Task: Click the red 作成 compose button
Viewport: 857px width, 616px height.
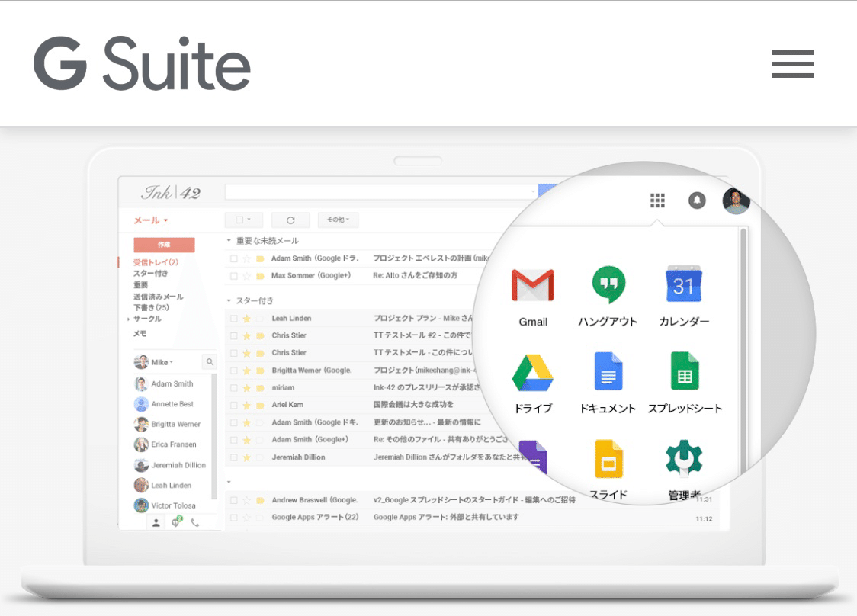Action: (164, 244)
